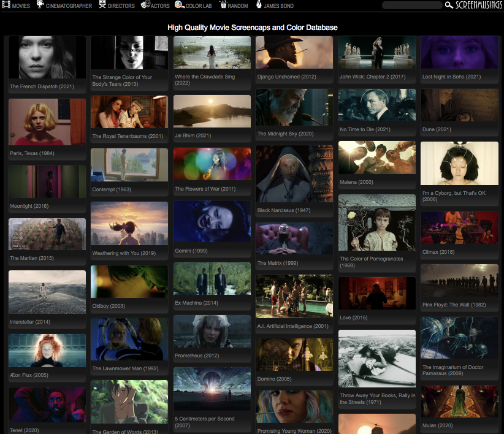Screen dimensions: 504x434
Task: Open the Contempt (1963) title link
Action: [x=112, y=189]
